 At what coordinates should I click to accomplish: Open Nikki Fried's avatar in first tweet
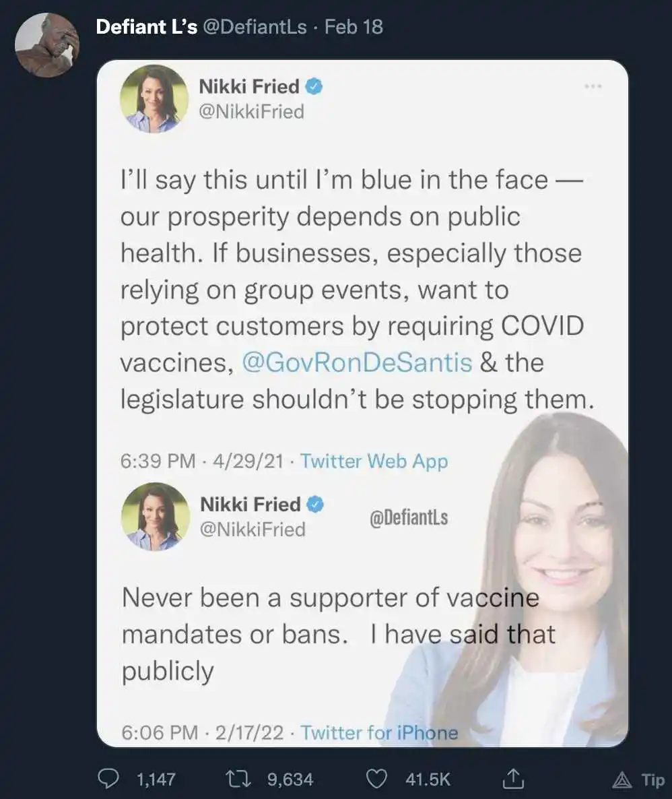tap(154, 99)
